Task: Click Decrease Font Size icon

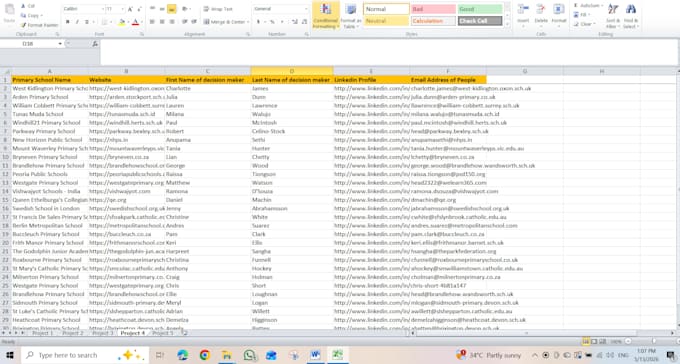Action: pyautogui.click(x=139, y=9)
